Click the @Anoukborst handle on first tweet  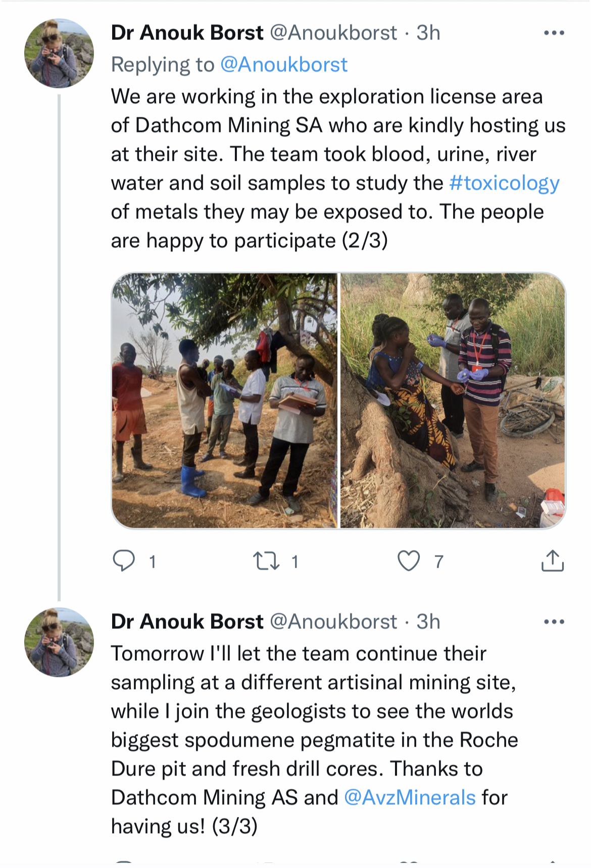click(x=333, y=33)
